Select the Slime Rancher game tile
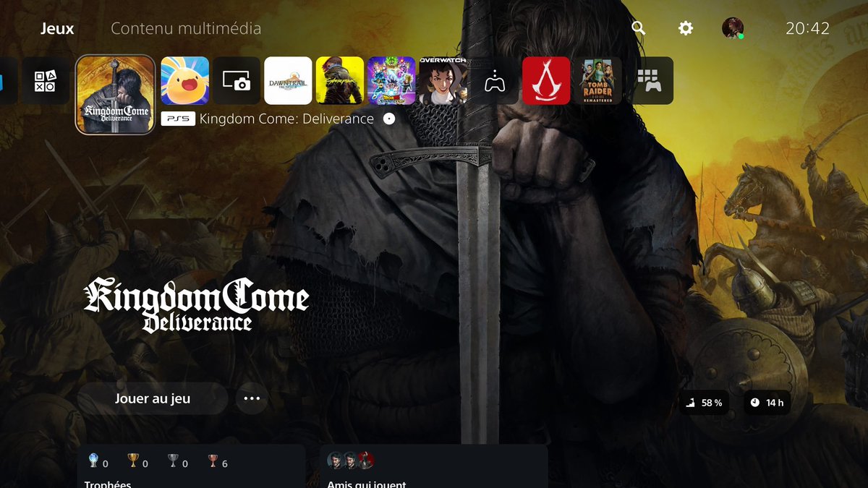Image resolution: width=868 pixels, height=488 pixels. 184,81
